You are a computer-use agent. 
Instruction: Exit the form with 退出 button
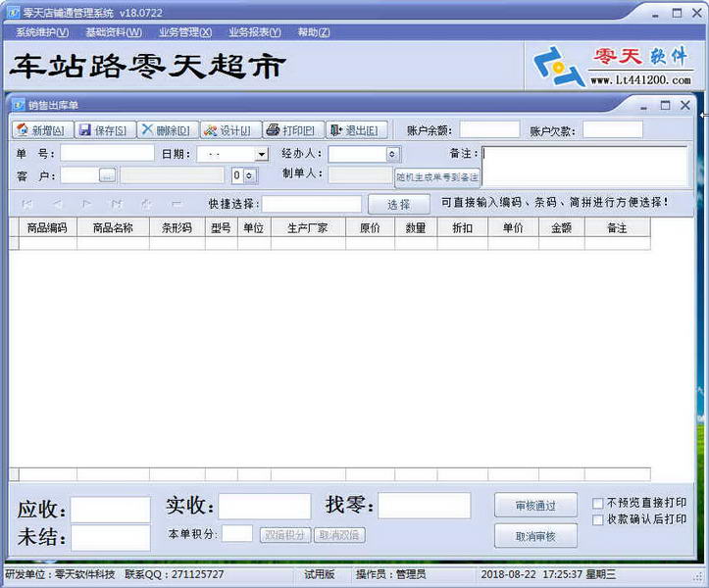coord(357,130)
